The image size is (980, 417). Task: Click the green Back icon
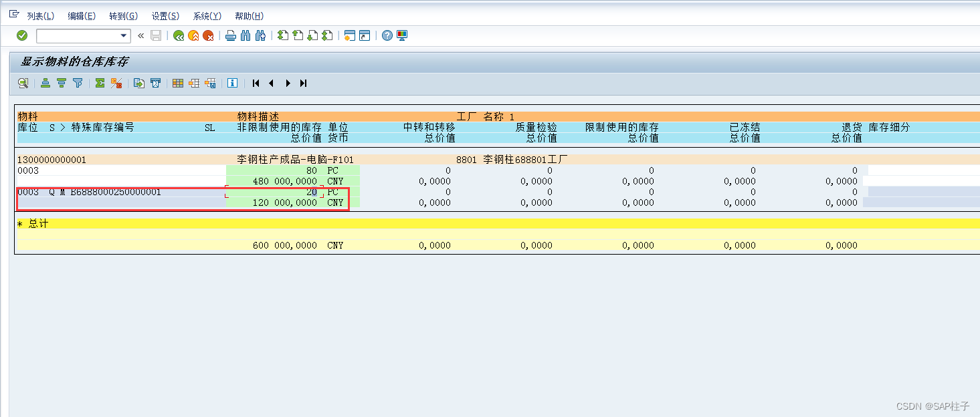click(x=178, y=35)
